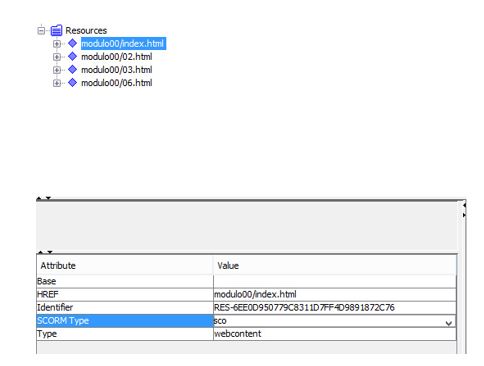Click the Value column header

[x=334, y=265]
